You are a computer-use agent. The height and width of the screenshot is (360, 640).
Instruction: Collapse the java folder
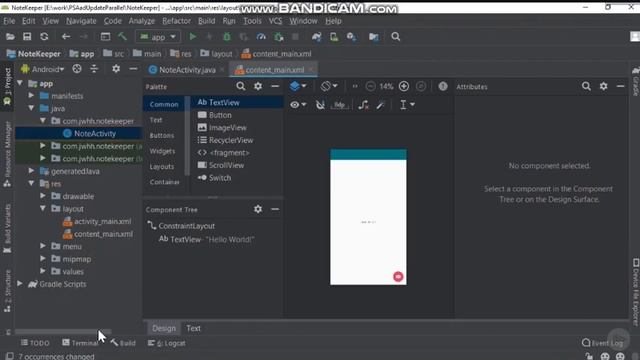31,108
